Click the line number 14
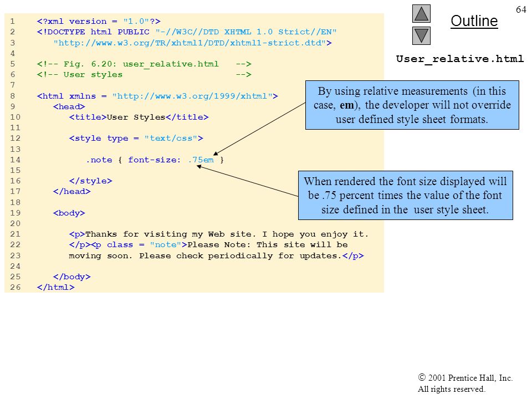The image size is (532, 399). coord(15,160)
